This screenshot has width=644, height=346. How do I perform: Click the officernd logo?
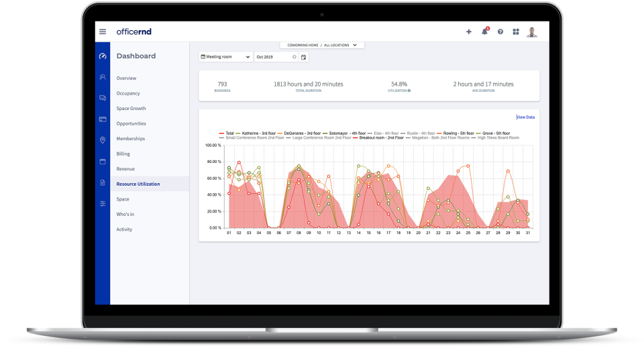(x=134, y=32)
